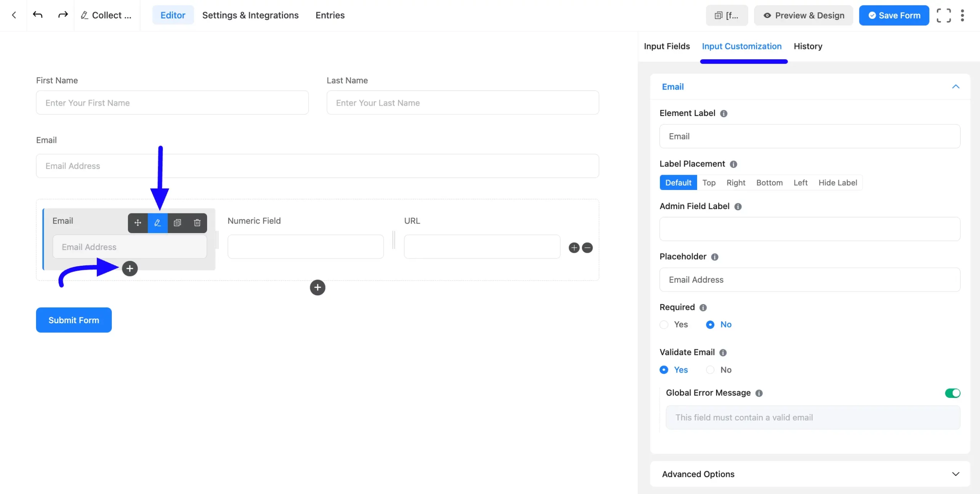980x494 pixels.
Task: Open Preview & Design
Action: [x=804, y=15]
